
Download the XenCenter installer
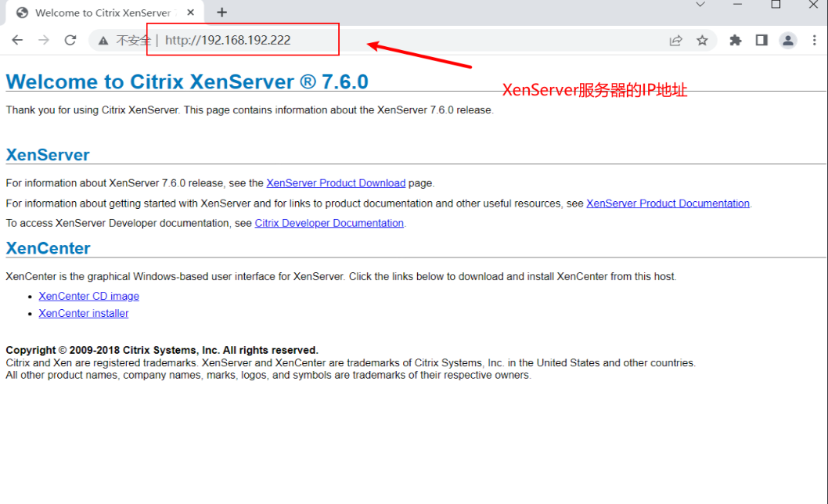[84, 313]
